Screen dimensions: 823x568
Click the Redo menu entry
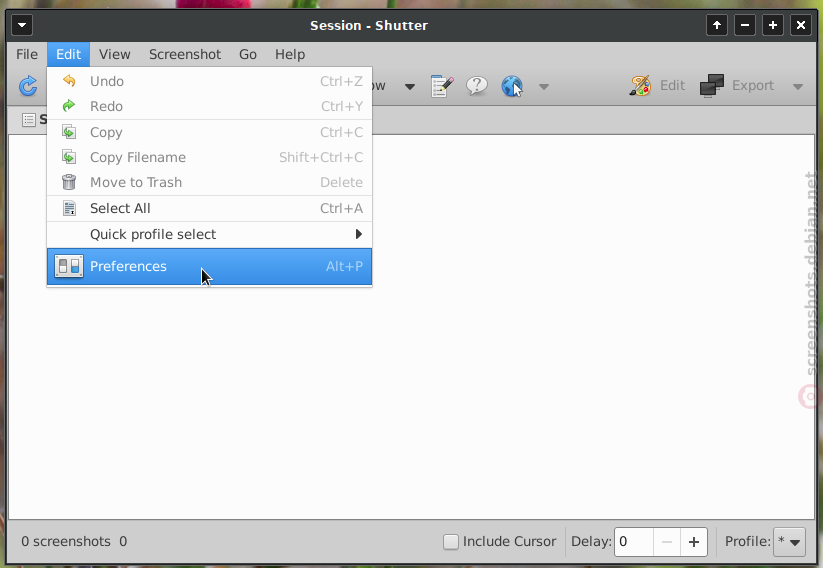tap(209, 107)
